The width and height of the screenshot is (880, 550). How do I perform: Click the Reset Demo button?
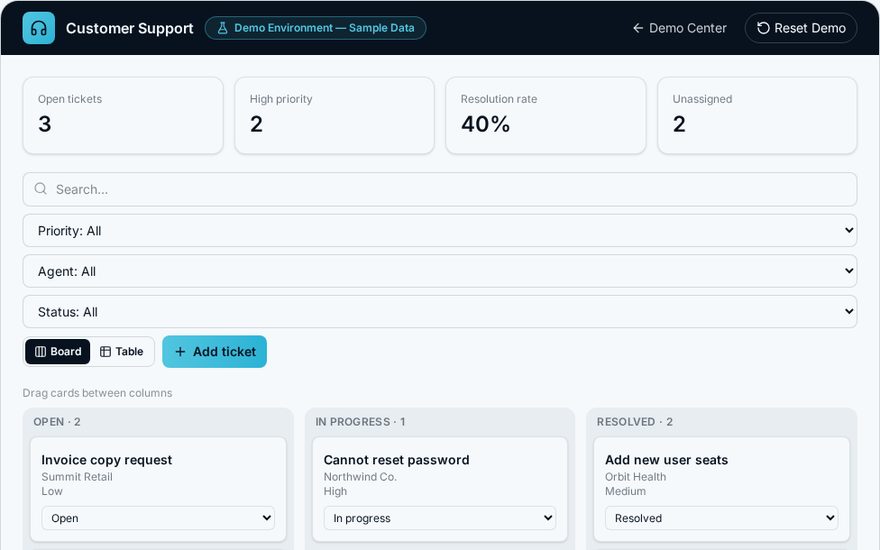801,28
